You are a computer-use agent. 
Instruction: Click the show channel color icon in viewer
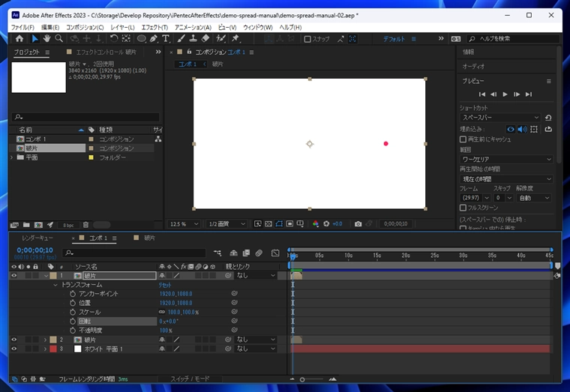click(x=316, y=224)
